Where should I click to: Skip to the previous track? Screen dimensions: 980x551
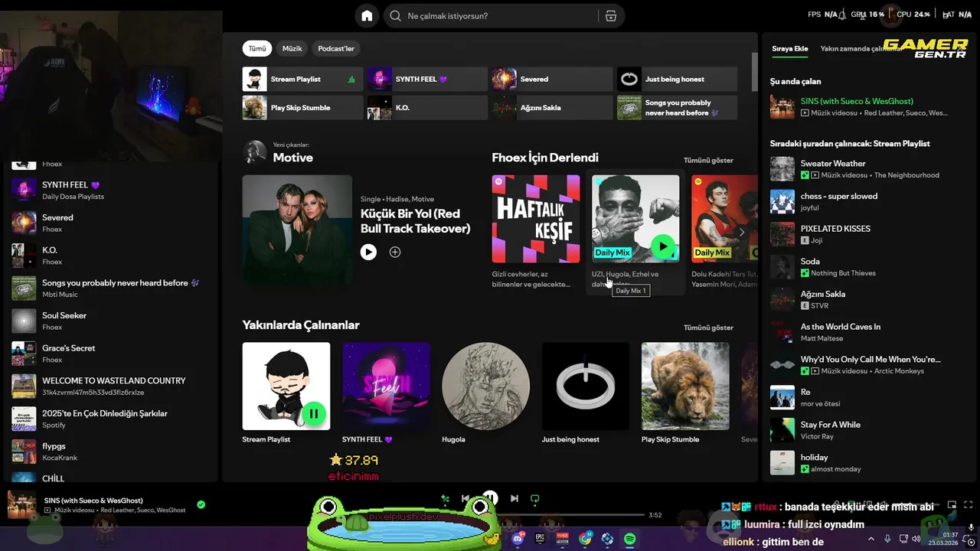tap(465, 498)
